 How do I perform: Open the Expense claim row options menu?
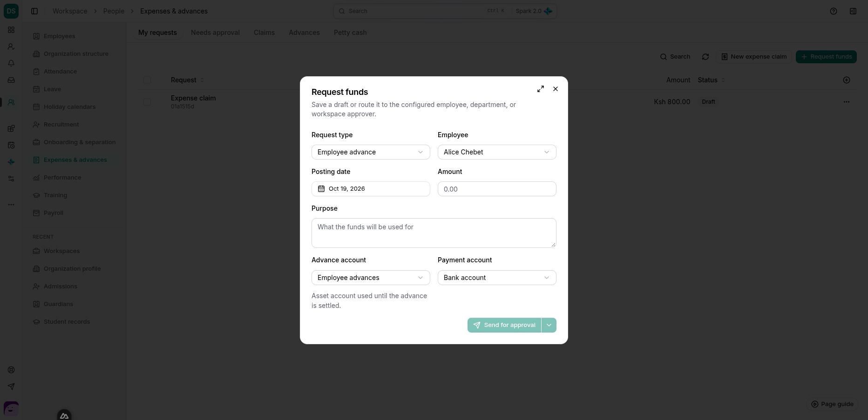(x=847, y=102)
